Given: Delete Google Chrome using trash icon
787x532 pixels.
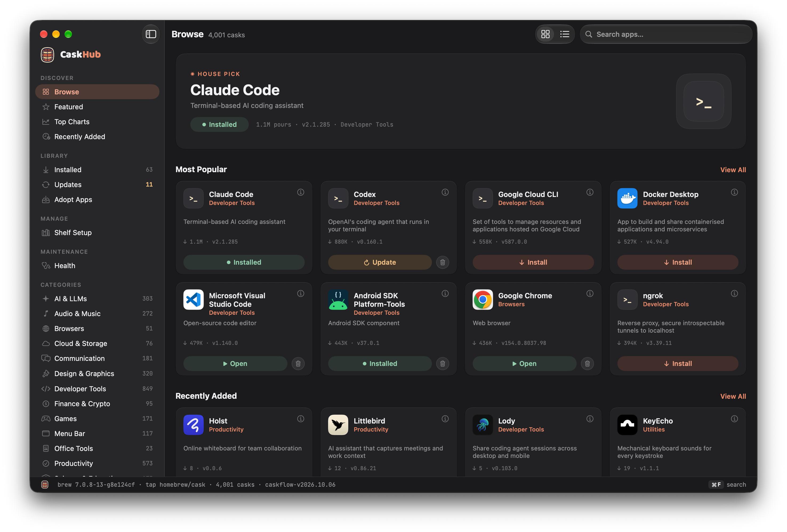Looking at the screenshot, I should pos(587,363).
